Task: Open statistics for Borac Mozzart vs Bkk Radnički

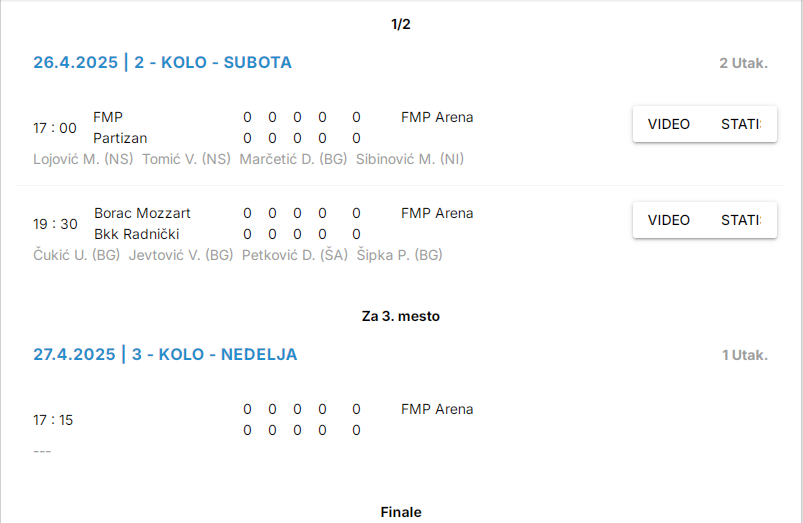Action: coord(741,220)
